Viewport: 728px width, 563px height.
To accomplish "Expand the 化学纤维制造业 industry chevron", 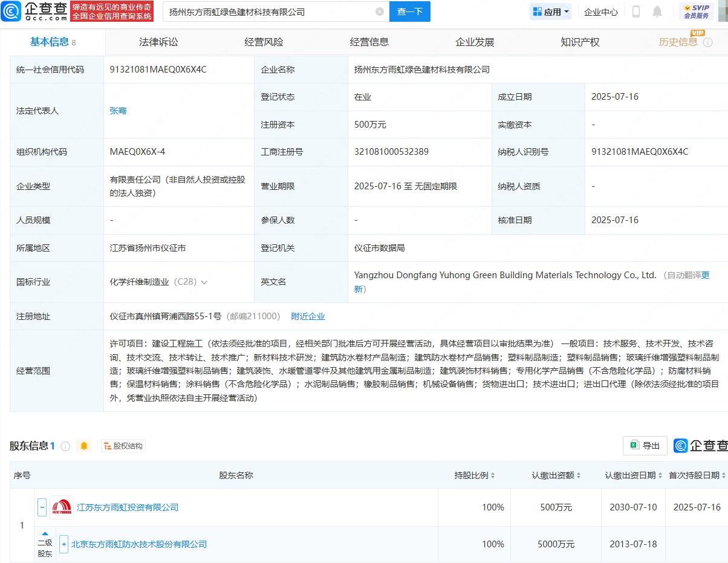I will pos(204,282).
